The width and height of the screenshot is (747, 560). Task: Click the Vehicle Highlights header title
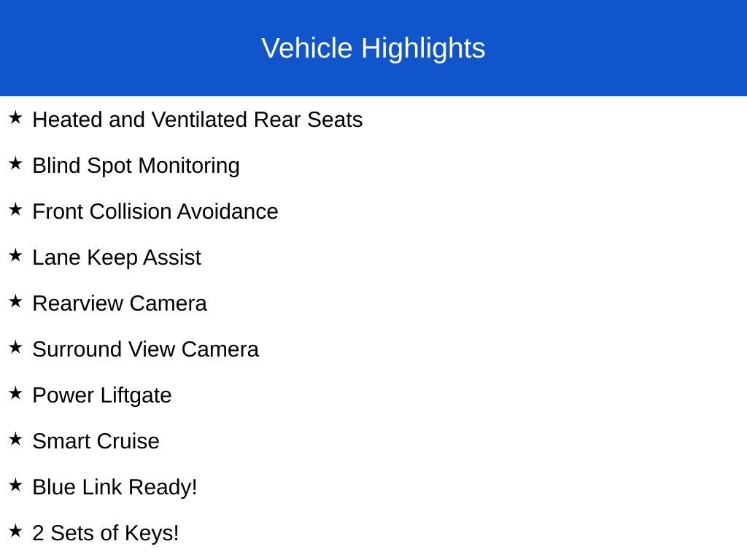pos(373,48)
